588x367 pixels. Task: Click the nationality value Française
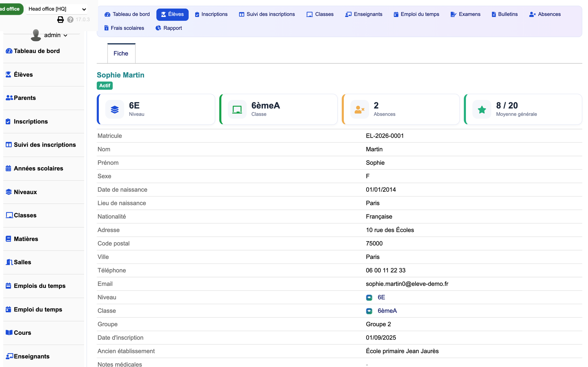point(379,217)
